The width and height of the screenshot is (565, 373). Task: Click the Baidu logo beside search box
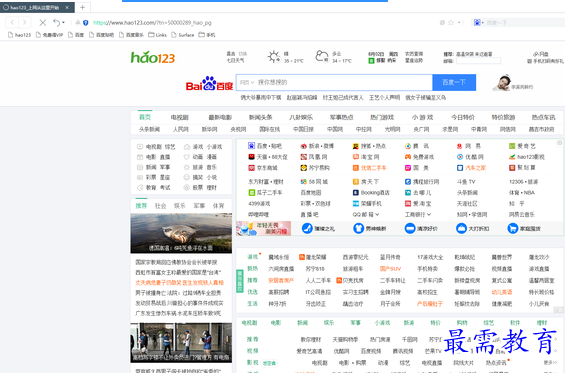pos(209,84)
